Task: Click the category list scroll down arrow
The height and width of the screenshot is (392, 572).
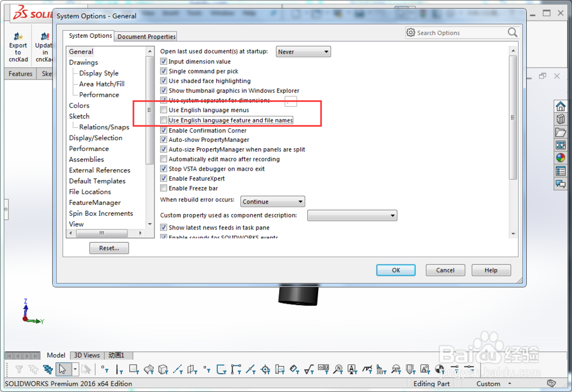Action: (x=149, y=224)
